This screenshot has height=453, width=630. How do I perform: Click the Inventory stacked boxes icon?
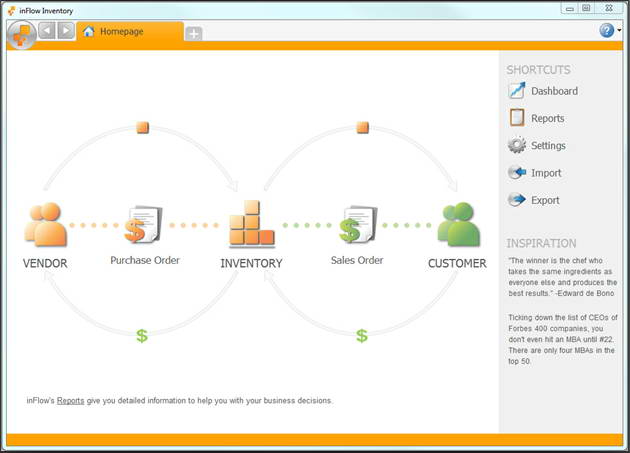coord(252,223)
